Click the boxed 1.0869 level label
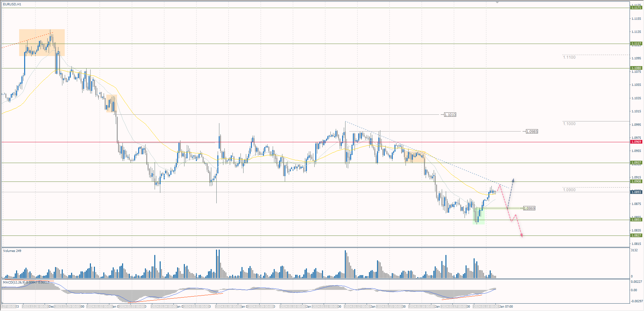The height and width of the screenshot is (311, 644). click(529, 208)
